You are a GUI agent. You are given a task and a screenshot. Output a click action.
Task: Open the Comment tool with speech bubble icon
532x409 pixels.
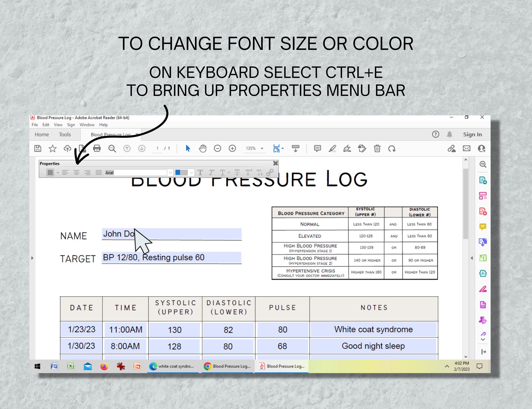[317, 148]
